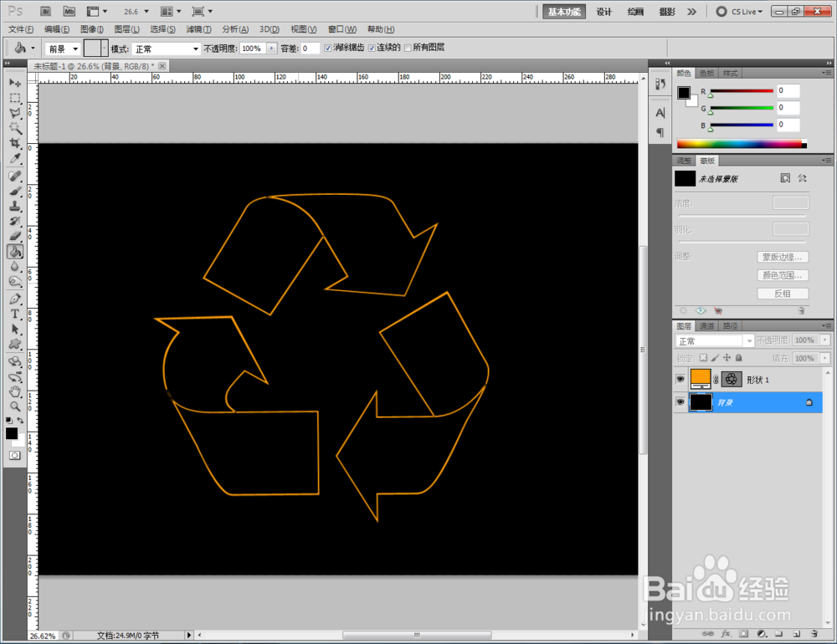This screenshot has width=837, height=644.
Task: Switch to the 色板 swatches tab
Action: pos(706,73)
